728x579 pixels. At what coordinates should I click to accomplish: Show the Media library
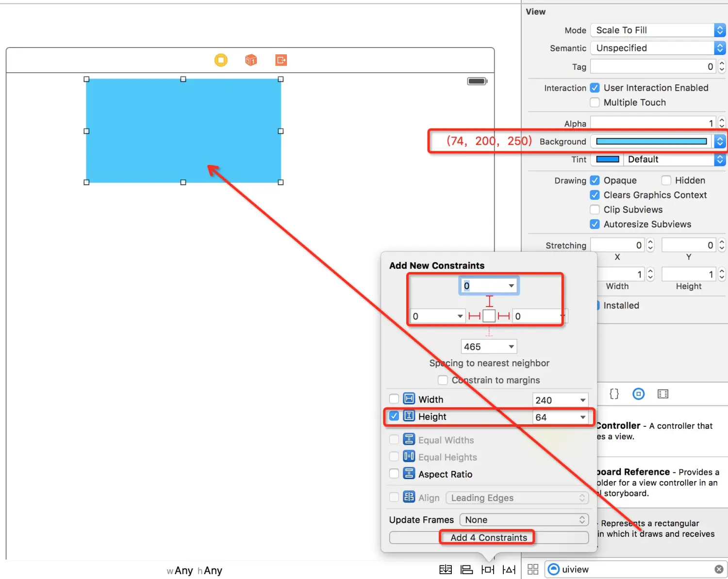663,394
